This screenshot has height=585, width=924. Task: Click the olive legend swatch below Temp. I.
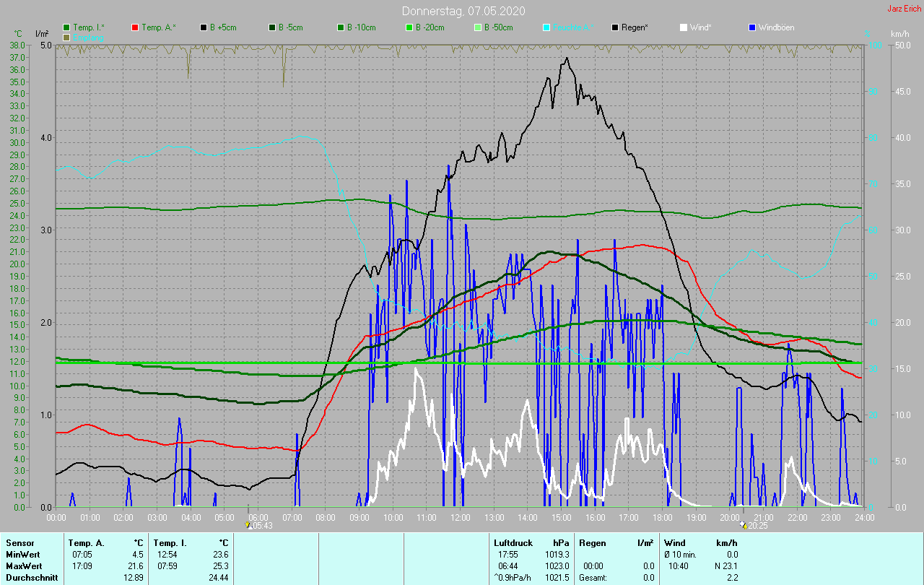pos(67,37)
